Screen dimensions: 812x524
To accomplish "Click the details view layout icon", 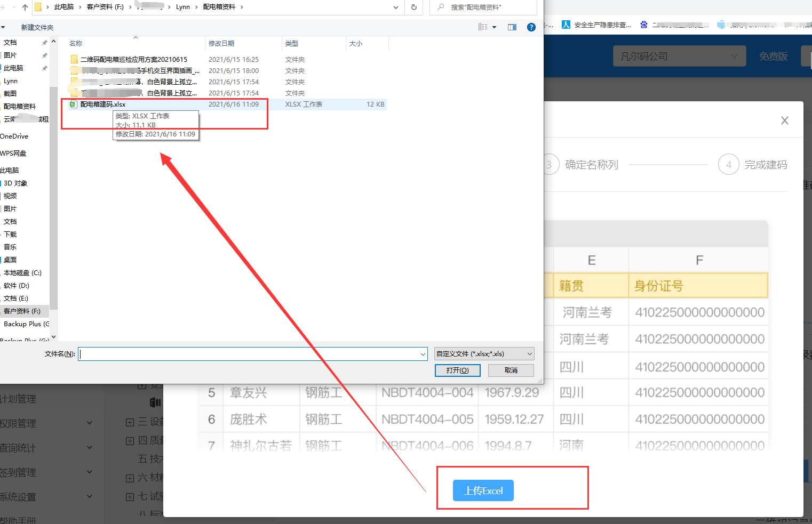I will click(x=483, y=27).
